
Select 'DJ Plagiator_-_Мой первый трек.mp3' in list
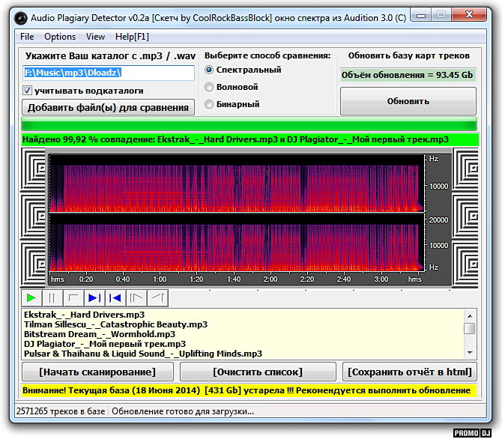(x=105, y=344)
